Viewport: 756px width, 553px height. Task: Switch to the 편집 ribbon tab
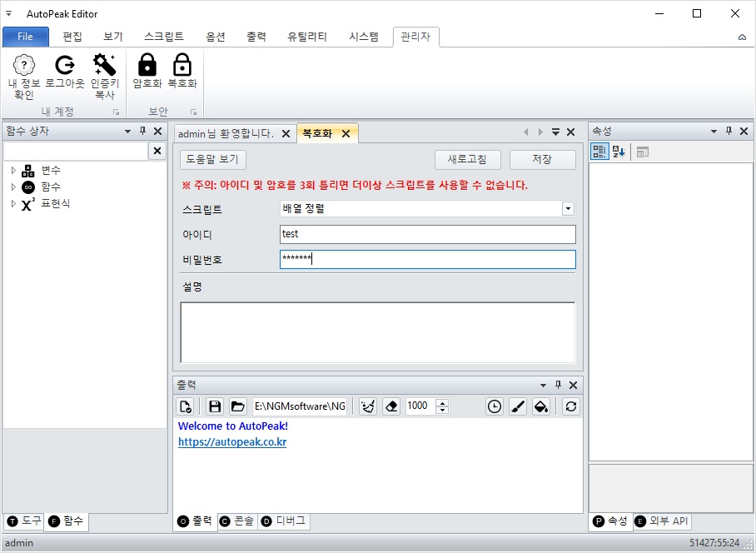pos(72,37)
